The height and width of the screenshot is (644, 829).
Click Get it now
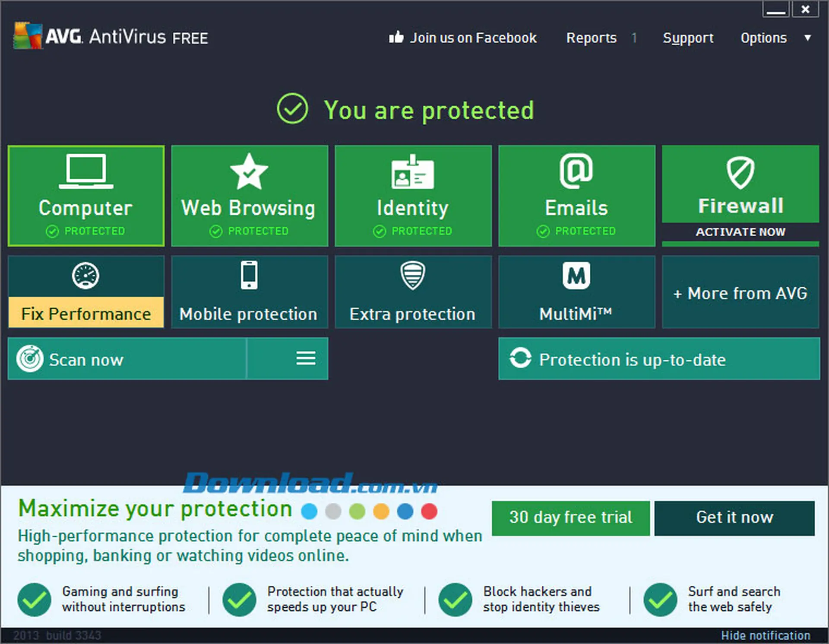pyautogui.click(x=734, y=517)
